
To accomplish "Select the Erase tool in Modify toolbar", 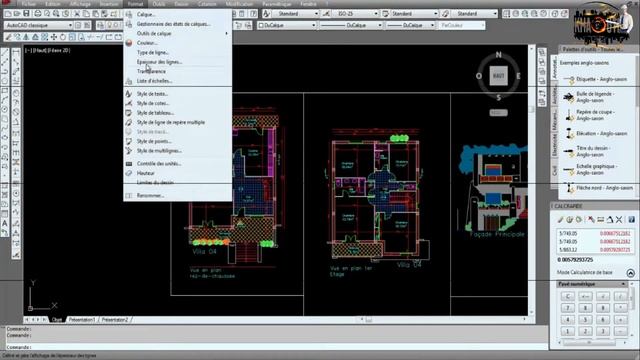I will pyautogui.click(x=8, y=37).
